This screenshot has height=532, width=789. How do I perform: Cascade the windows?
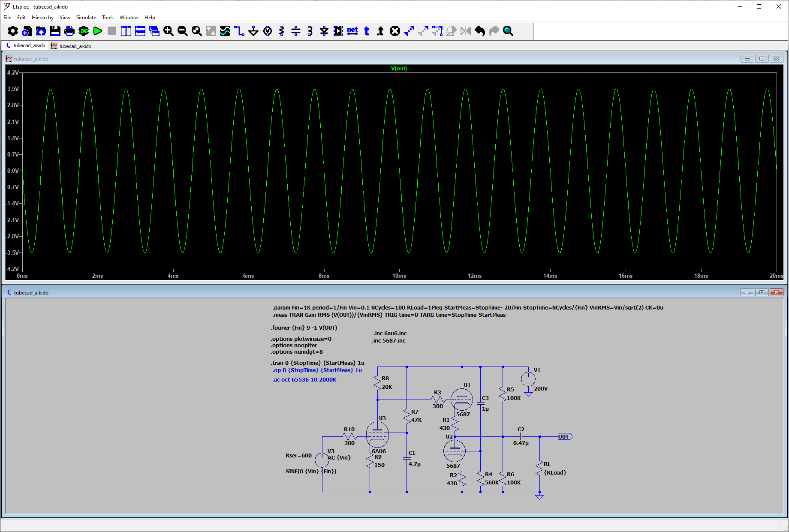click(154, 31)
